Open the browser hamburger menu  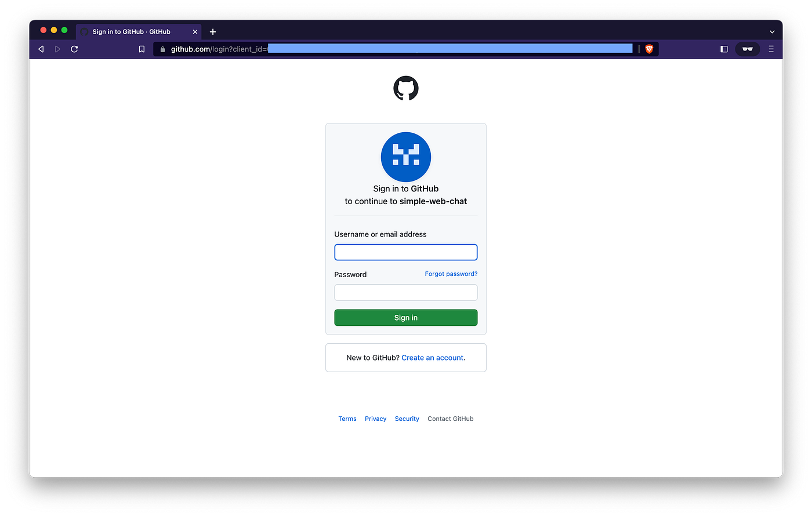(771, 49)
